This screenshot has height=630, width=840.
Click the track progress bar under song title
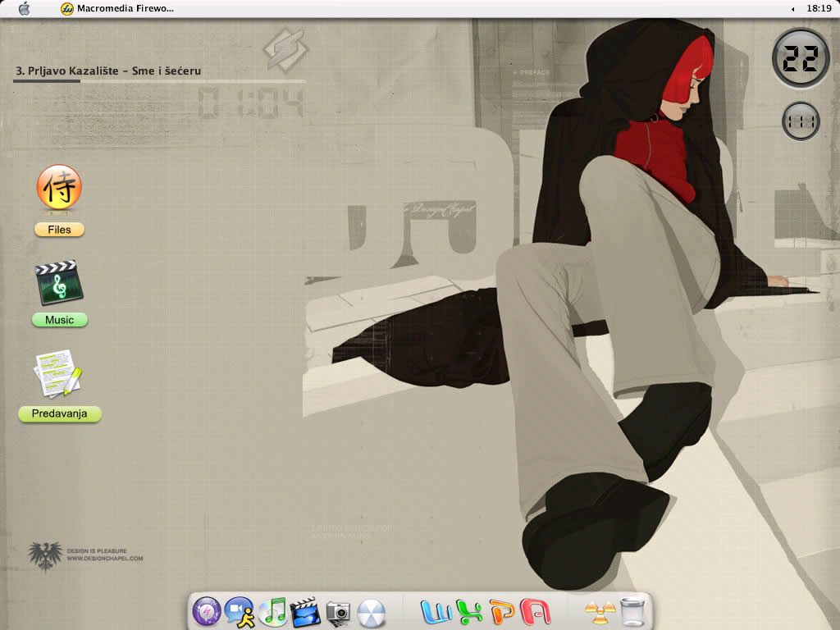pyautogui.click(x=160, y=81)
